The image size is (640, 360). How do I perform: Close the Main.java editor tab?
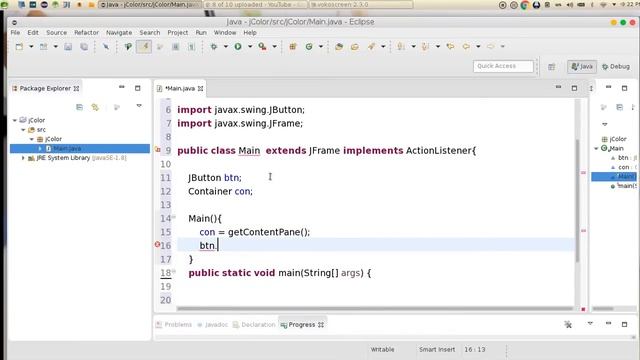(200, 88)
